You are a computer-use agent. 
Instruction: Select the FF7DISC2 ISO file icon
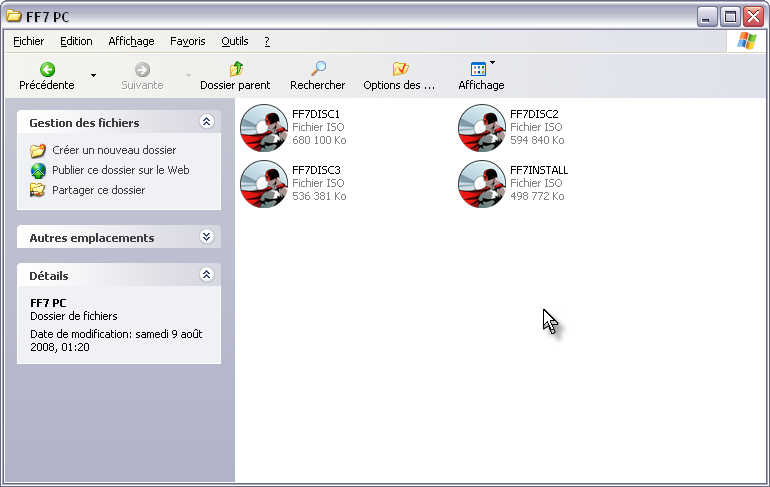pos(481,128)
